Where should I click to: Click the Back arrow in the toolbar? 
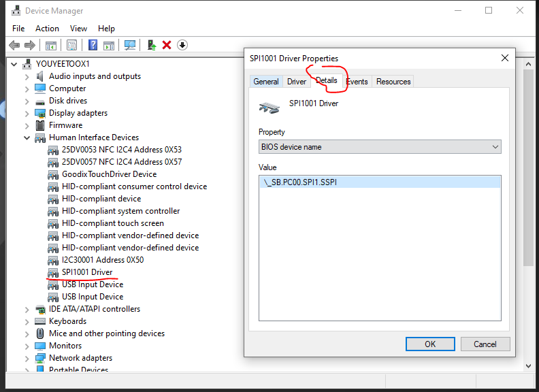(x=14, y=46)
